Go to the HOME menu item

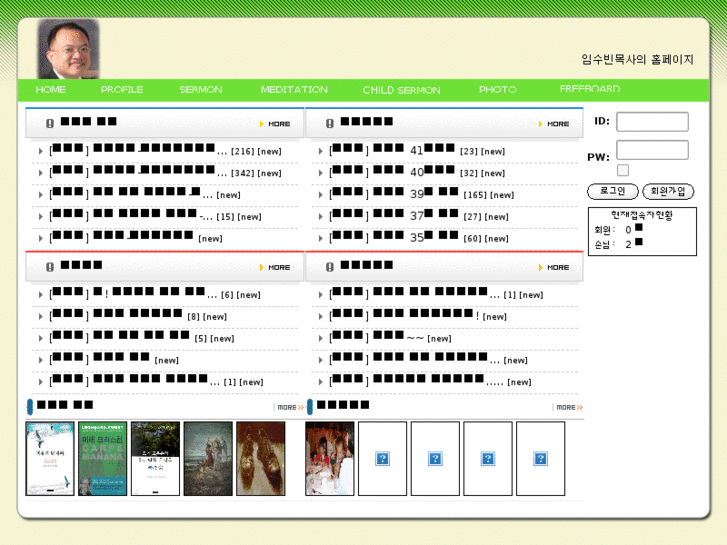pyautogui.click(x=51, y=90)
